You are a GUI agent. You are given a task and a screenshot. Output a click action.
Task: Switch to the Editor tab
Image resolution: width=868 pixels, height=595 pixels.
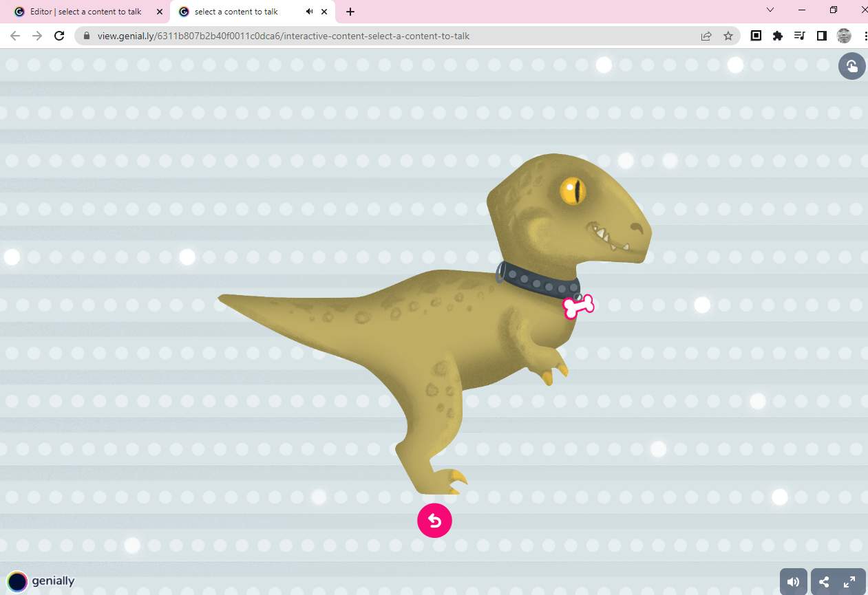(85, 12)
